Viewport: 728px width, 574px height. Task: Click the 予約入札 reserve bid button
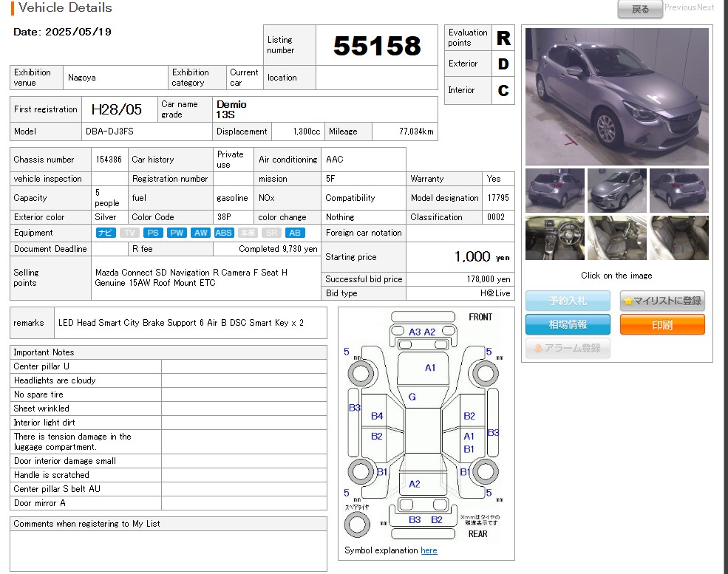(568, 301)
